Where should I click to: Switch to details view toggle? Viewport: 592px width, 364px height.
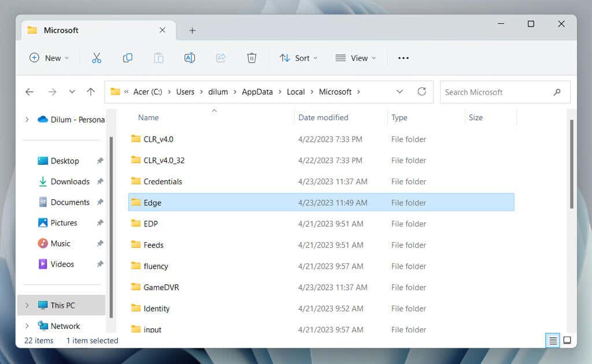553,340
